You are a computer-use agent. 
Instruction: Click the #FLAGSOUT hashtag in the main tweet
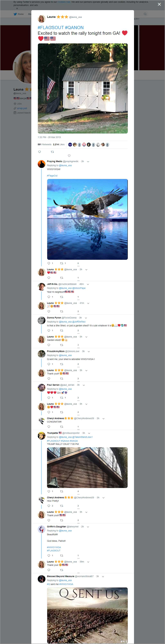tap(51, 28)
